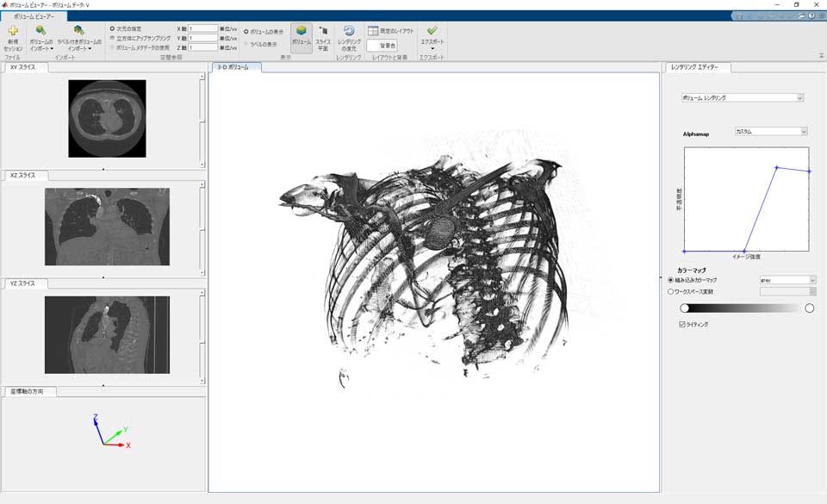
Task: Click the left colormap endpoint circle
Action: tap(685, 308)
